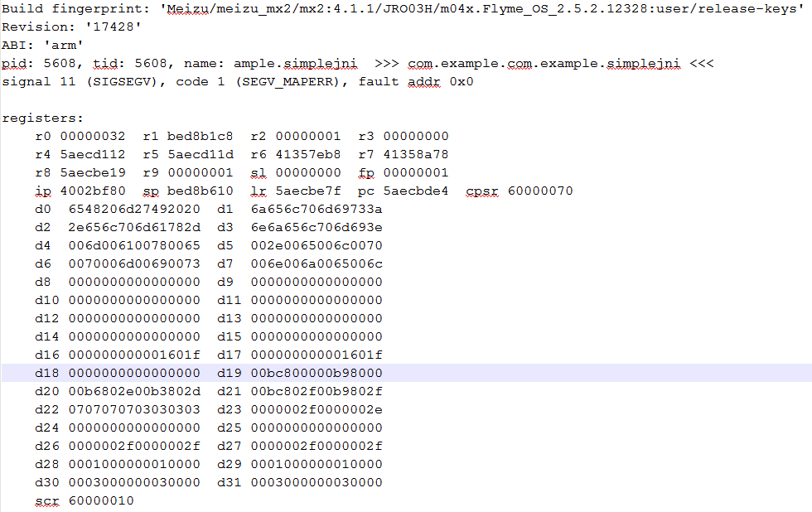
Task: Click d30 value 0003000000030000
Action: click(x=134, y=482)
